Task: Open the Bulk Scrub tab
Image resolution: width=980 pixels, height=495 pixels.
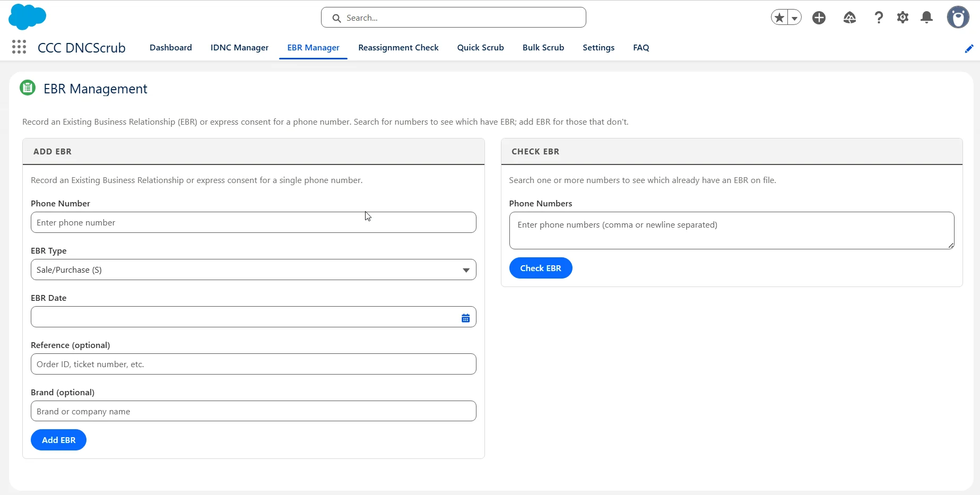Action: pyautogui.click(x=543, y=47)
